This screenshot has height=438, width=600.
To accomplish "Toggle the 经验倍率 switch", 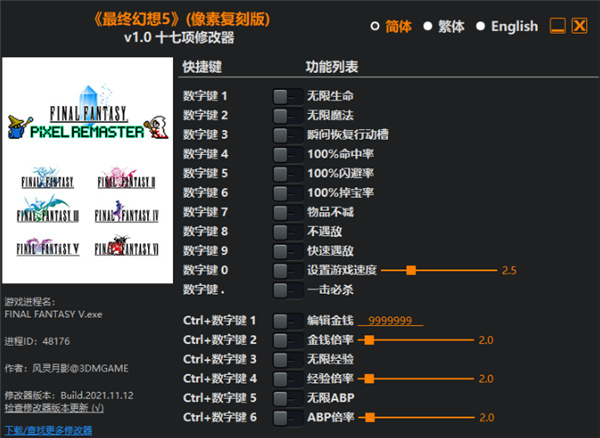I will 288,379.
